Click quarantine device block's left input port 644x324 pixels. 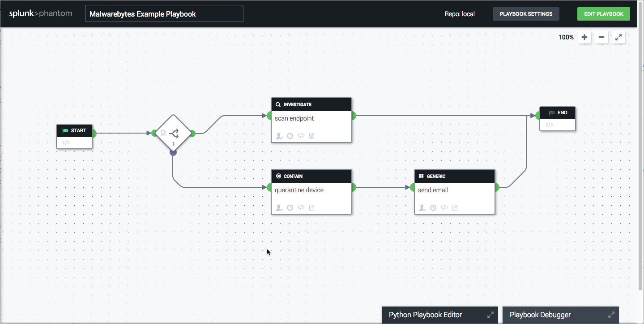point(269,187)
